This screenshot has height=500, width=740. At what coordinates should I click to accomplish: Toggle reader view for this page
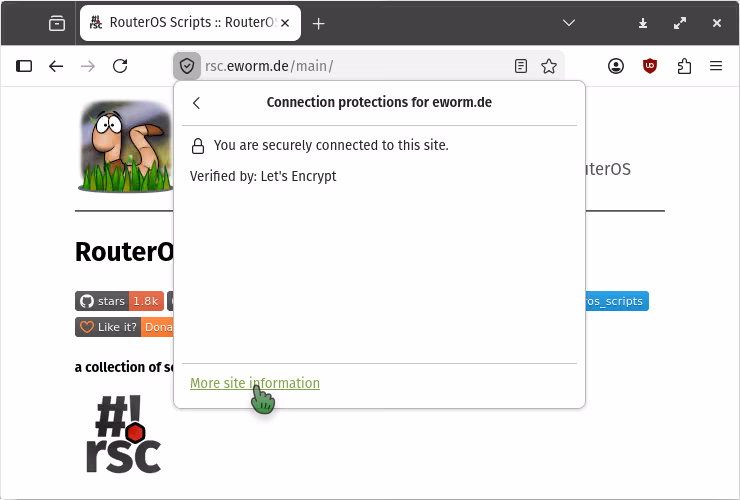point(521,66)
